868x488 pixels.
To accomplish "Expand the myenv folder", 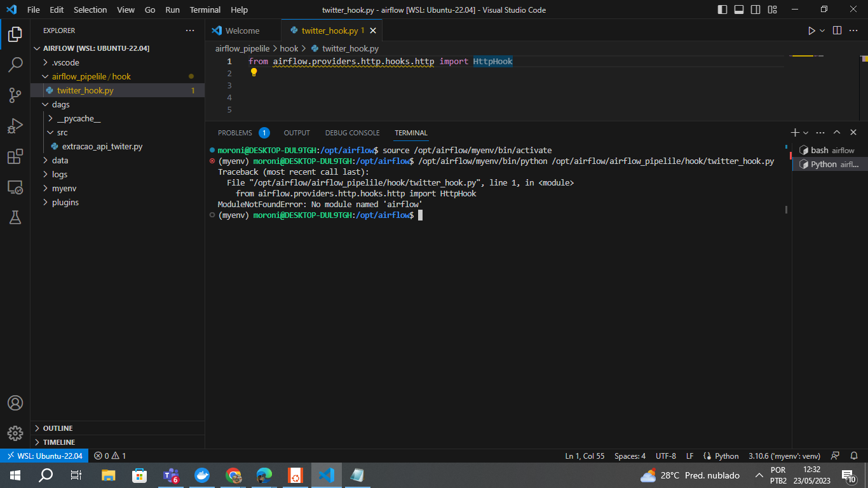I will [x=118, y=188].
